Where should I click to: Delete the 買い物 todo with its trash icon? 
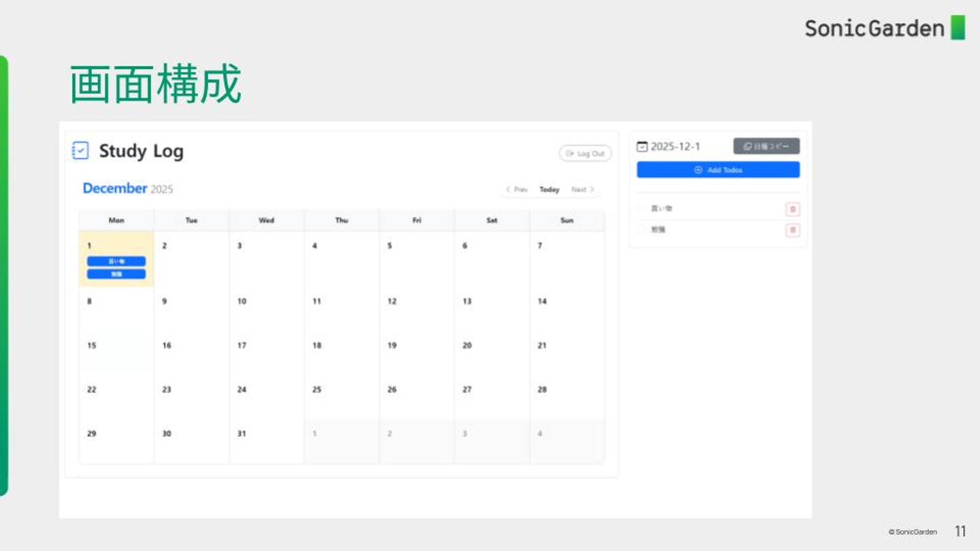coord(792,210)
